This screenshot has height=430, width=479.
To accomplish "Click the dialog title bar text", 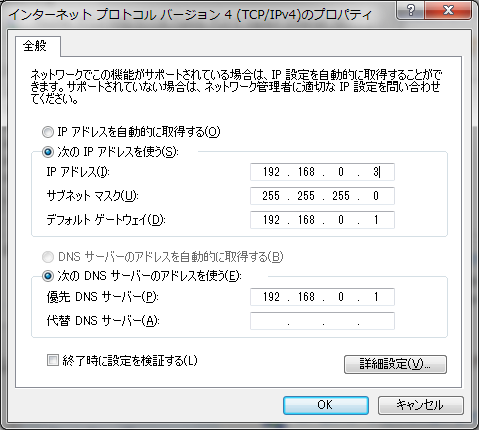I will (190, 15).
